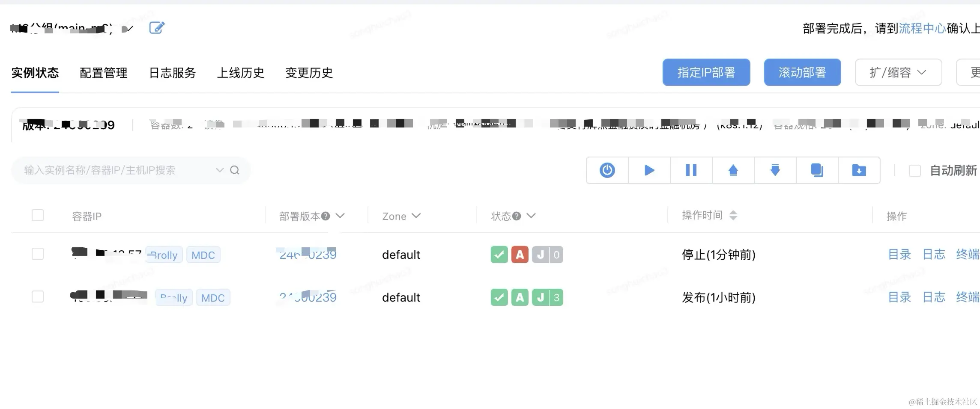Screen dimensions: 980x409
Task: Click the 容器IP column header
Action: (87, 216)
